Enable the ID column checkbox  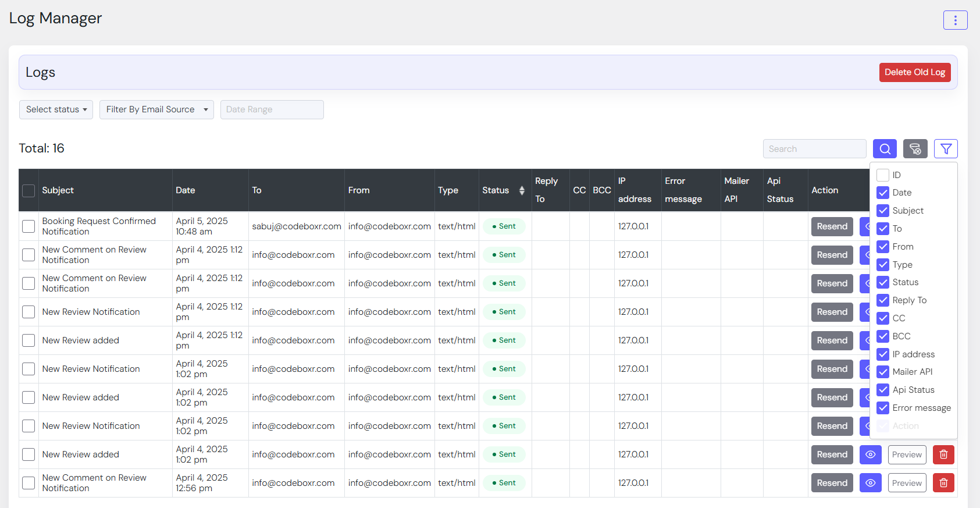pyautogui.click(x=883, y=175)
